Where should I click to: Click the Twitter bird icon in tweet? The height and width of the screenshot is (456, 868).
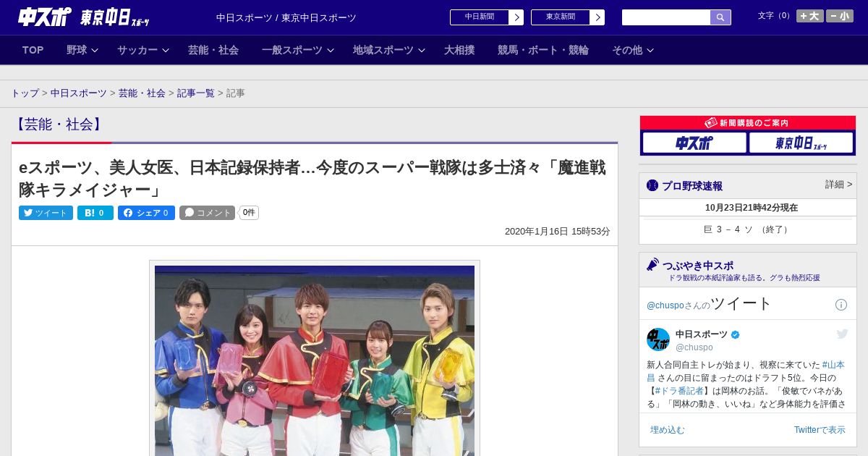(x=842, y=334)
